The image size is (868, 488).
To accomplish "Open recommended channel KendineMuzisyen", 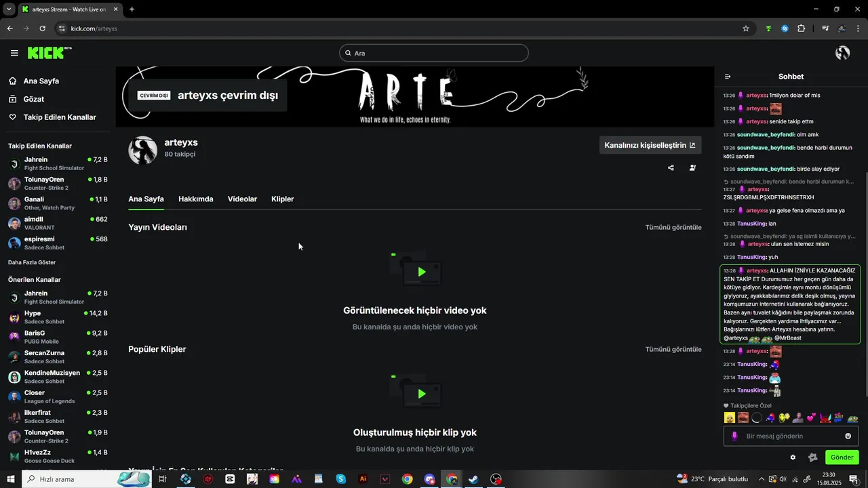I will pos(58,377).
